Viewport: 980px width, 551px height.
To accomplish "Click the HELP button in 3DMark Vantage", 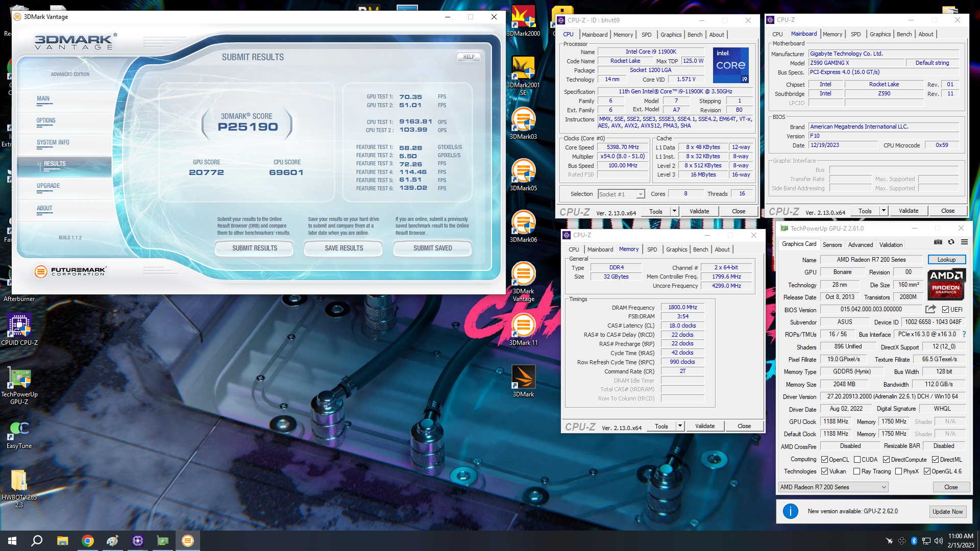I will pyautogui.click(x=469, y=57).
